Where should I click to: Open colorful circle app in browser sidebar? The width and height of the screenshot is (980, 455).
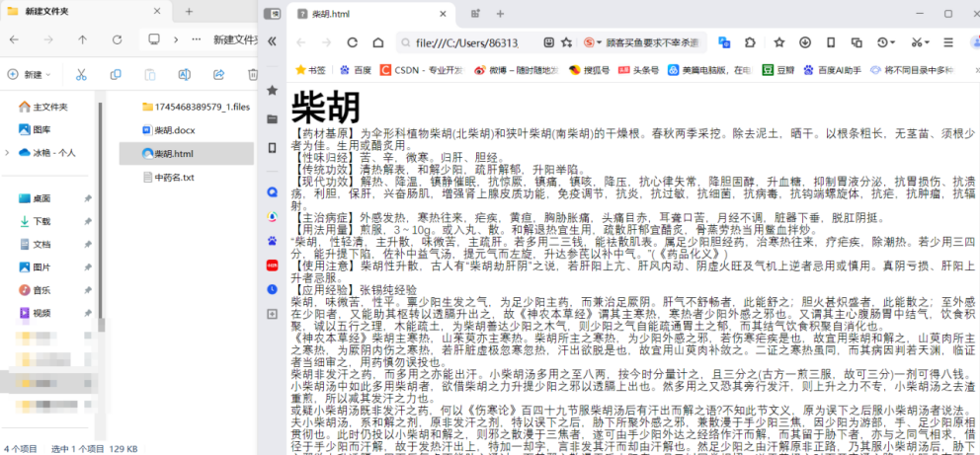[272, 216]
